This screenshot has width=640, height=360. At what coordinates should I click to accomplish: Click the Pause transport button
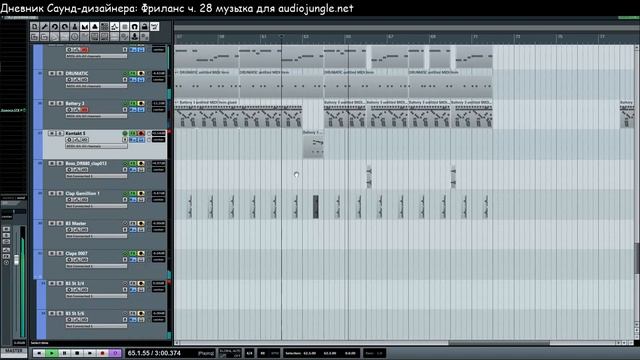click(x=64, y=353)
